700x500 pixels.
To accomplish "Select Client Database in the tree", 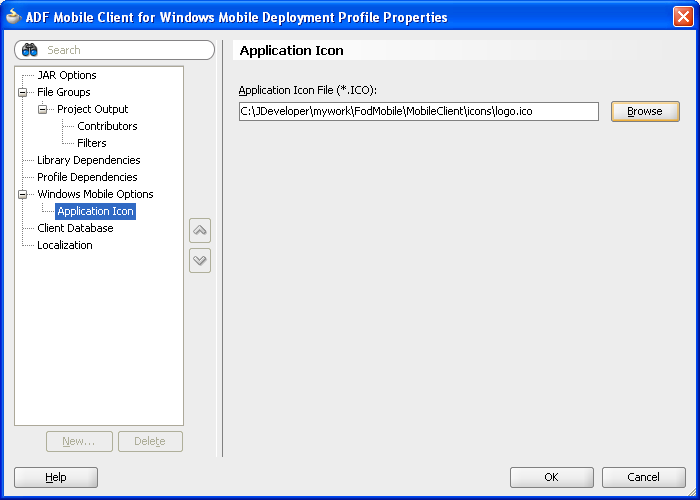I will coord(75,228).
